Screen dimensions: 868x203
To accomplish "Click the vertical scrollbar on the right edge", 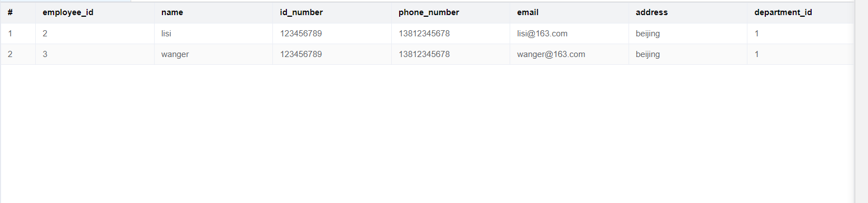I will pyautogui.click(x=861, y=102).
